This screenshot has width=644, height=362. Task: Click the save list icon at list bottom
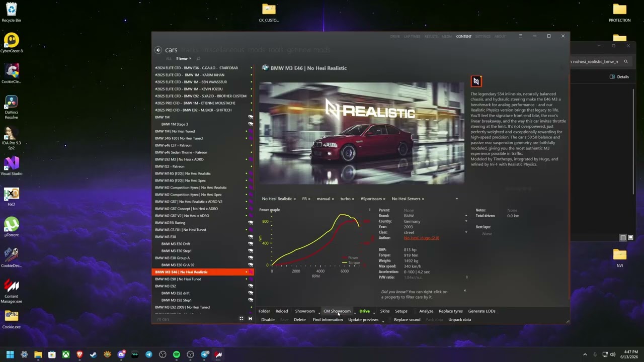(250, 319)
